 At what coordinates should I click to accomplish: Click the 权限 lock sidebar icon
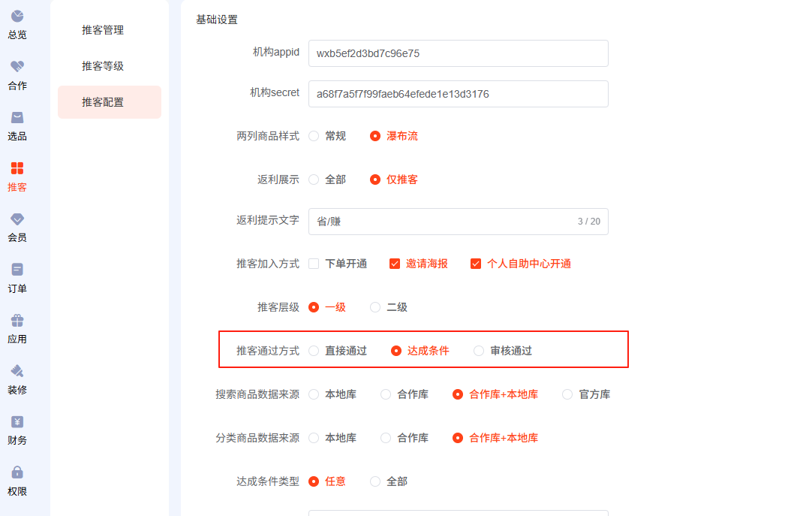pyautogui.click(x=17, y=472)
